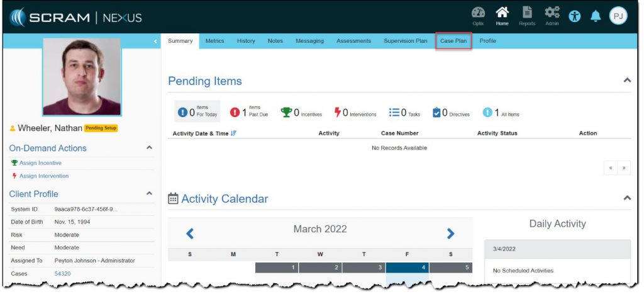Sort by Activity Date & Time icon
This screenshot has width=644, height=299.
pos(234,133)
